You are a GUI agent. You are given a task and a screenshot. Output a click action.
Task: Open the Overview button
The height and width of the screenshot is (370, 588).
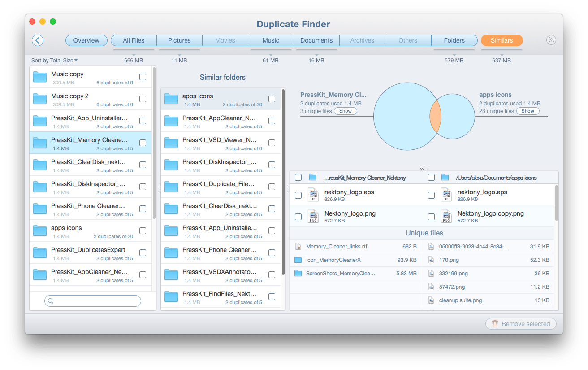pos(86,40)
